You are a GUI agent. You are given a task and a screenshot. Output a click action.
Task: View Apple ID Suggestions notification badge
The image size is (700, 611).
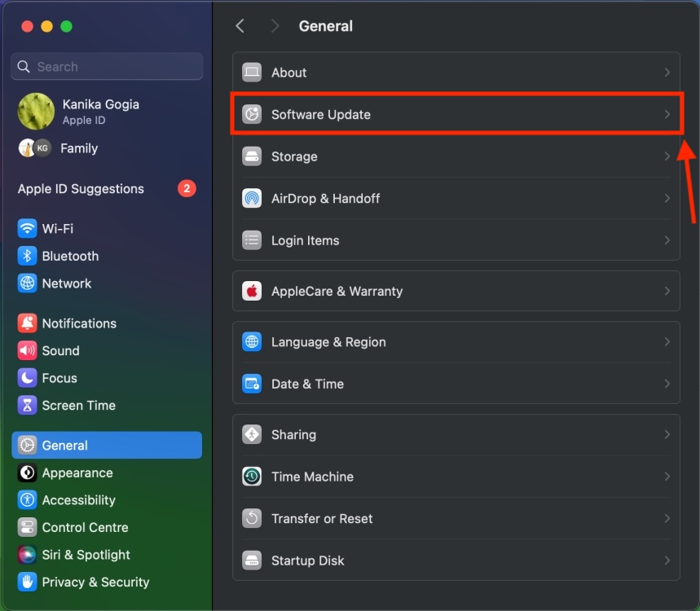pyautogui.click(x=186, y=188)
